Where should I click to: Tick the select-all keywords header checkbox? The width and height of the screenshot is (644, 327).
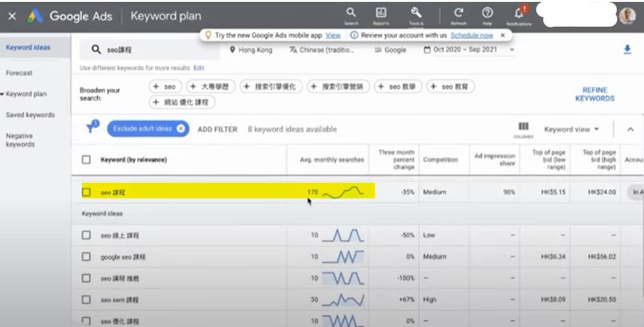[x=86, y=159]
